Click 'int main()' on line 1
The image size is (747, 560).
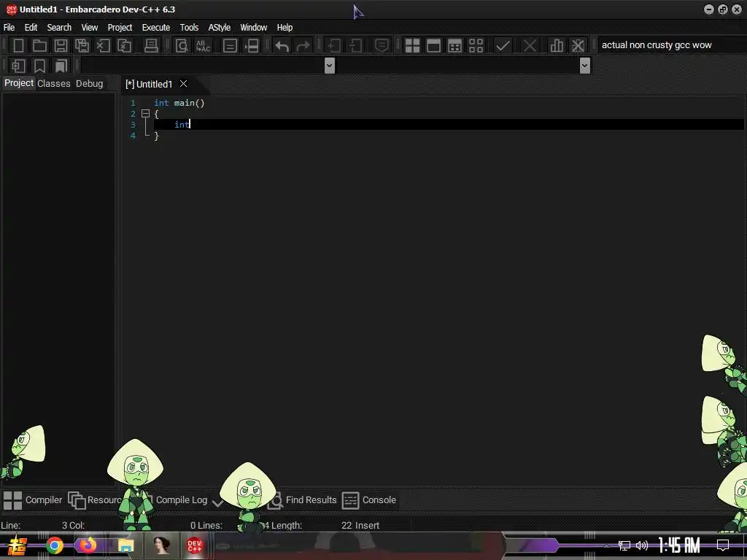coord(179,103)
